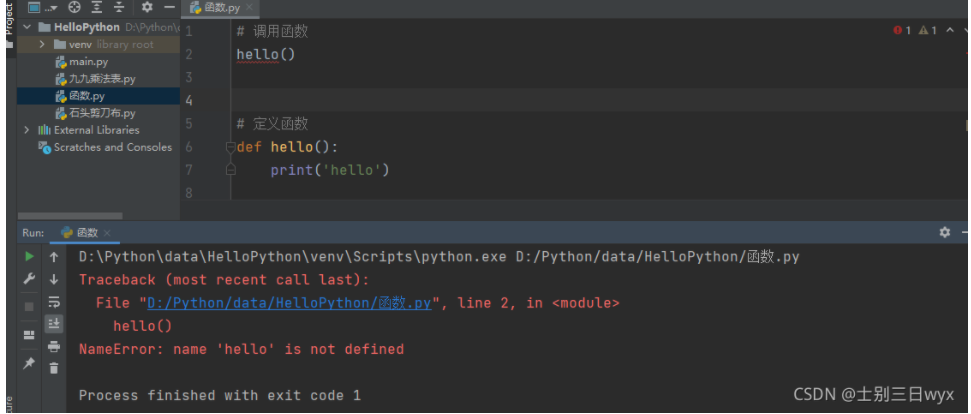The width and height of the screenshot is (971, 414).
Task: Click the wrench icon in Run panel
Action: [29, 280]
